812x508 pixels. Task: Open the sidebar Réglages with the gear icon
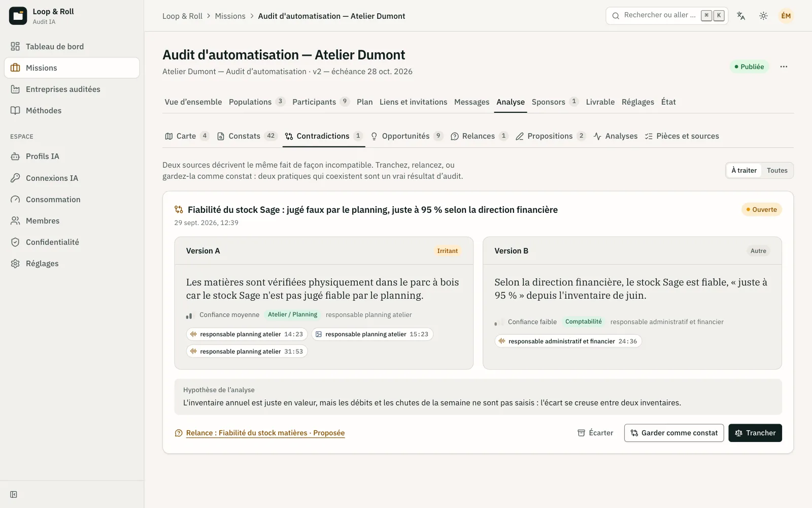pyautogui.click(x=72, y=263)
